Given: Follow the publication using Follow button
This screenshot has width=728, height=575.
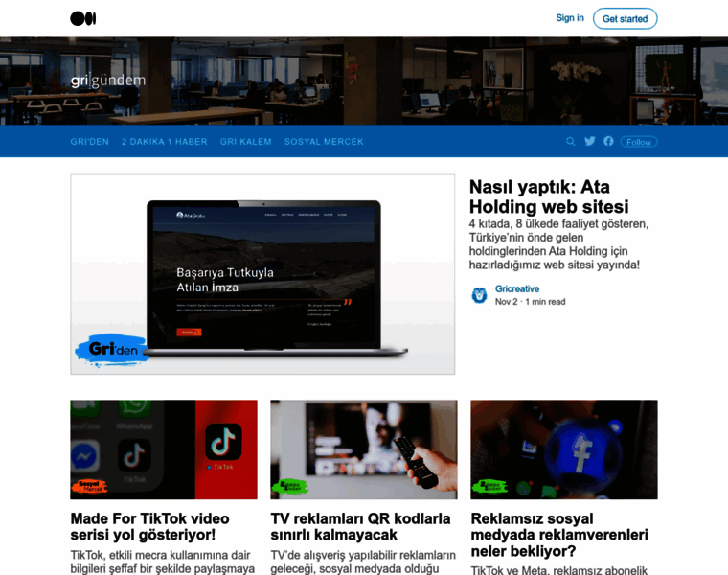Looking at the screenshot, I should [x=639, y=142].
